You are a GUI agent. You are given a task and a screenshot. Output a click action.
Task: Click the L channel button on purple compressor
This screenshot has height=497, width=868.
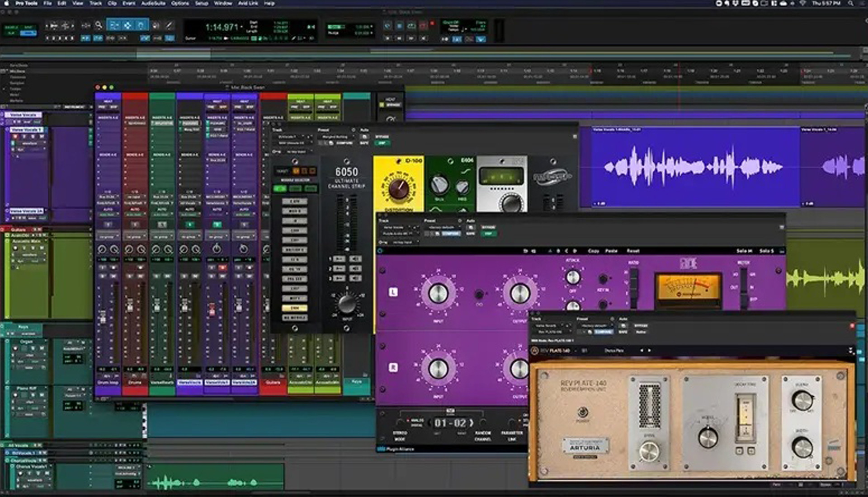coord(393,292)
